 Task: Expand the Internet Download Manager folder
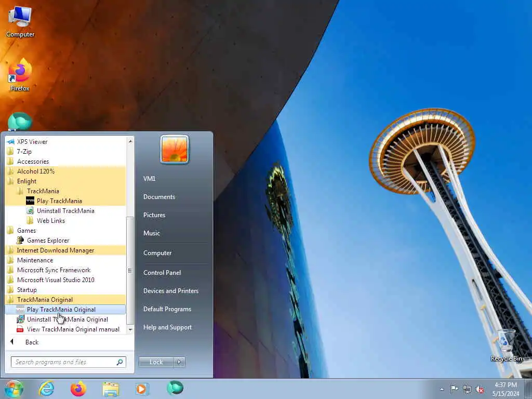[x=66, y=250]
